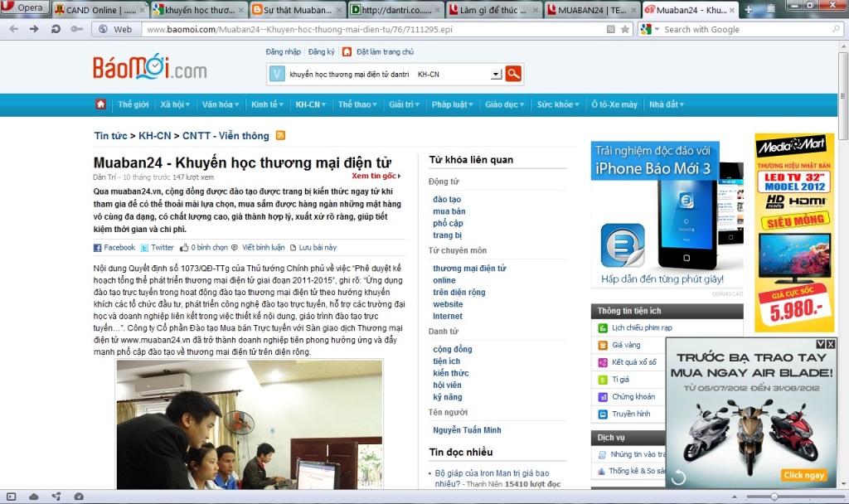849x504 pixels.
Task: Share article via Twitter icon
Action: tap(144, 247)
